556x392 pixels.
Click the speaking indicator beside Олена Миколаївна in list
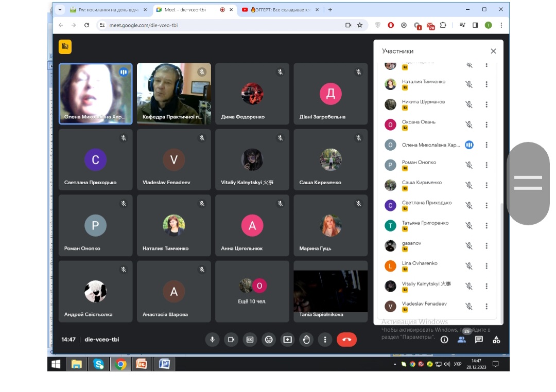[469, 145]
